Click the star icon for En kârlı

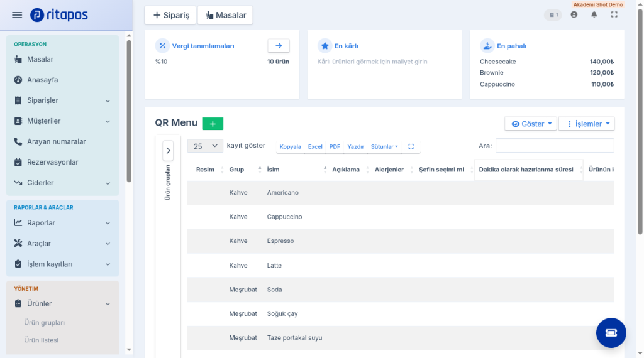point(325,46)
